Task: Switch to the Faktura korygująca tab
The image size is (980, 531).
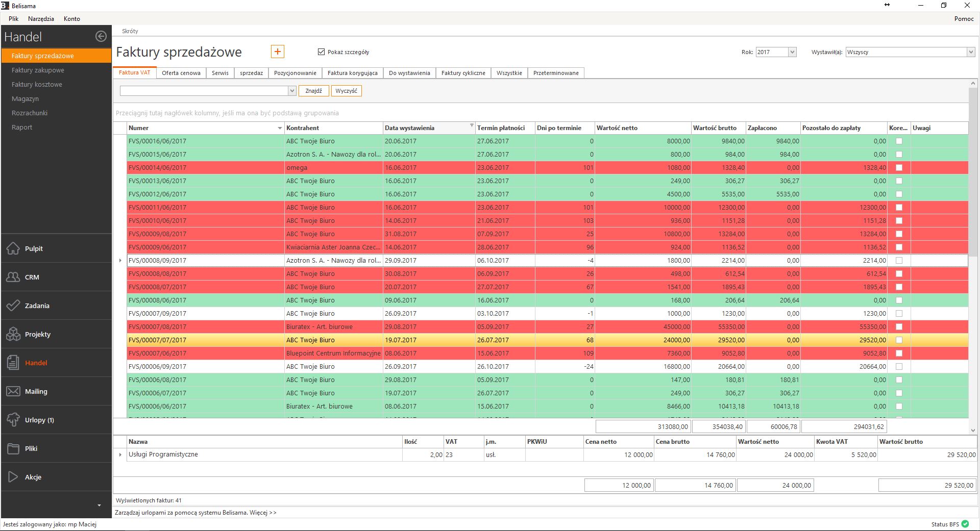Action: tap(352, 73)
